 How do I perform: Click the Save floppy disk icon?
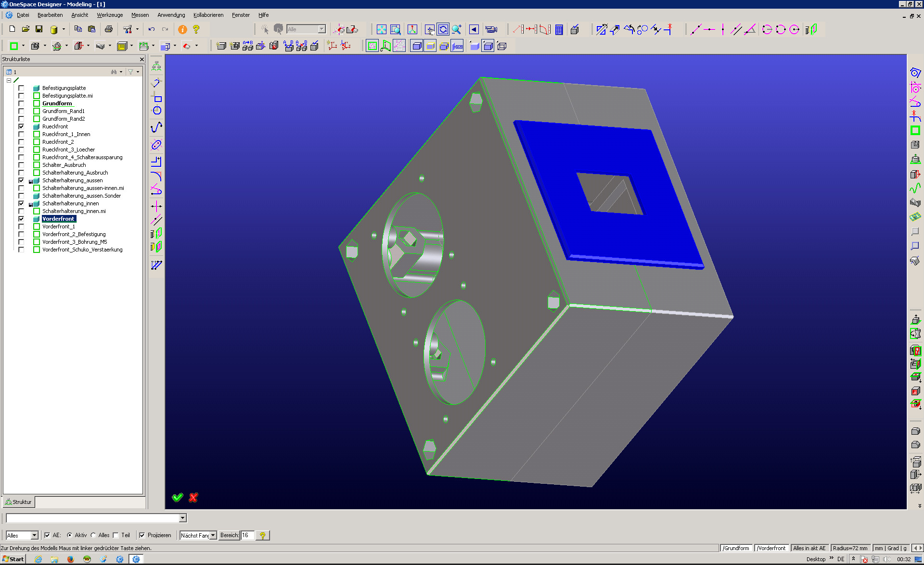tap(39, 29)
